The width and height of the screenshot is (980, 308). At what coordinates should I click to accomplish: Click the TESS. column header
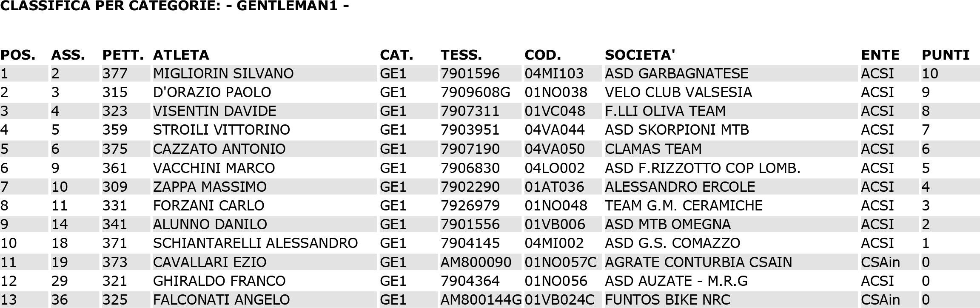(x=461, y=55)
